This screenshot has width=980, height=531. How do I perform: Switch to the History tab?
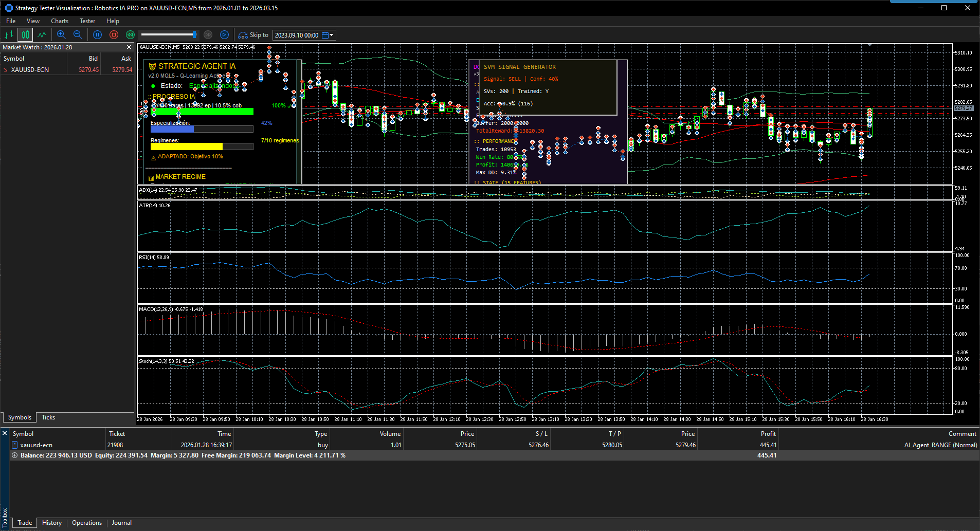(x=51, y=523)
